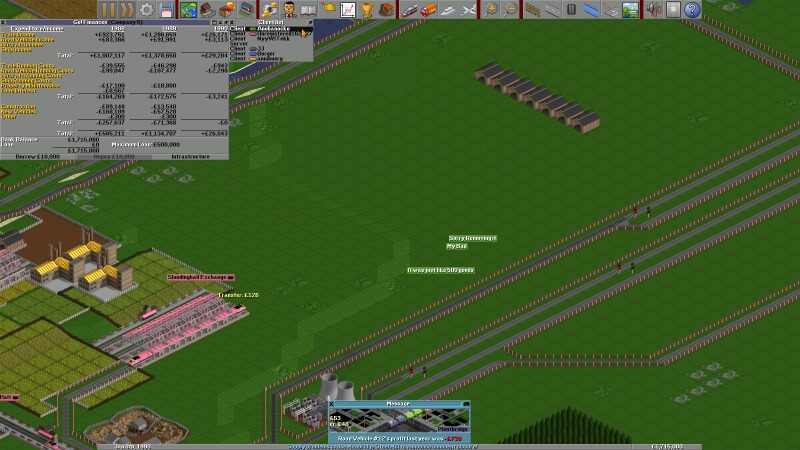The height and width of the screenshot is (450, 800).
Task: Show ship list icon
Action: click(x=447, y=9)
